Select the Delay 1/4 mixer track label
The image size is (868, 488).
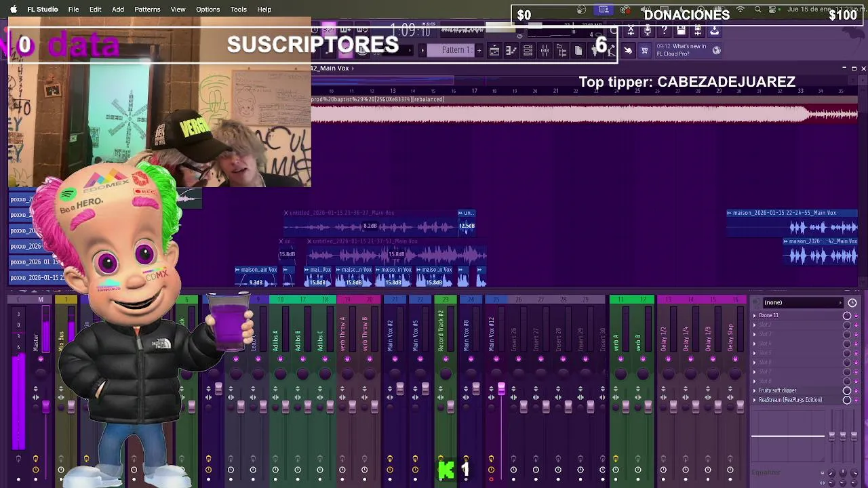pyautogui.click(x=686, y=338)
